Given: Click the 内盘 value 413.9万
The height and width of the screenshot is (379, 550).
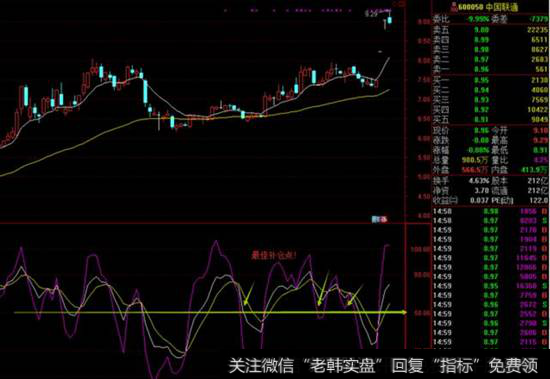Looking at the screenshot, I should pyautogui.click(x=534, y=170).
